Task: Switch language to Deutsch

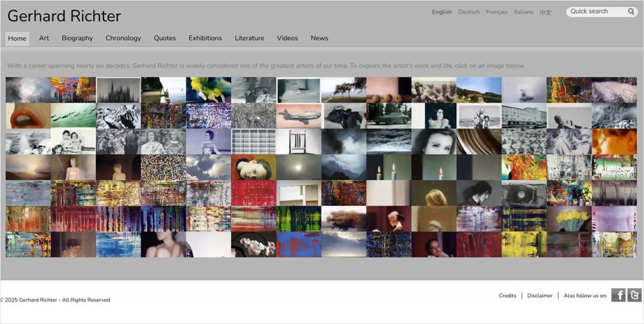Action: point(469,12)
